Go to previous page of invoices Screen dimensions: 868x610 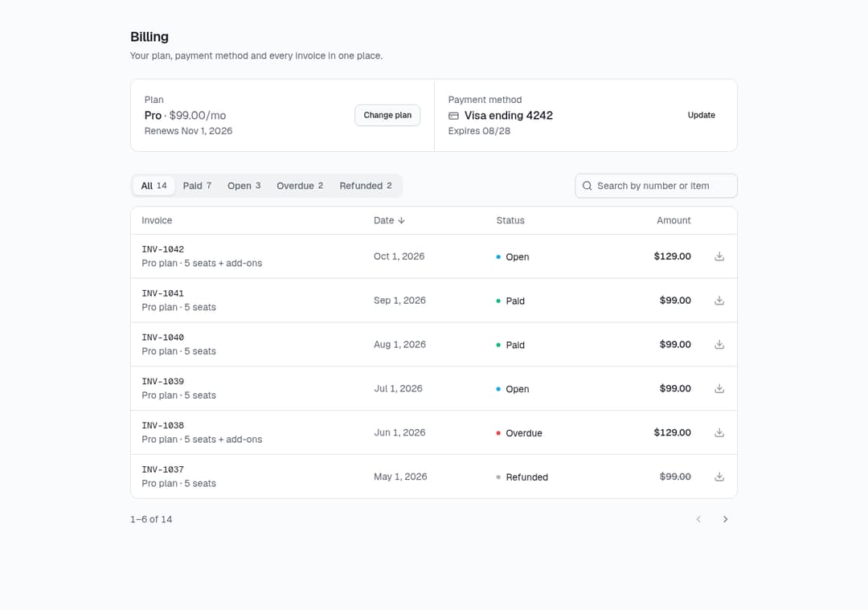pos(698,519)
